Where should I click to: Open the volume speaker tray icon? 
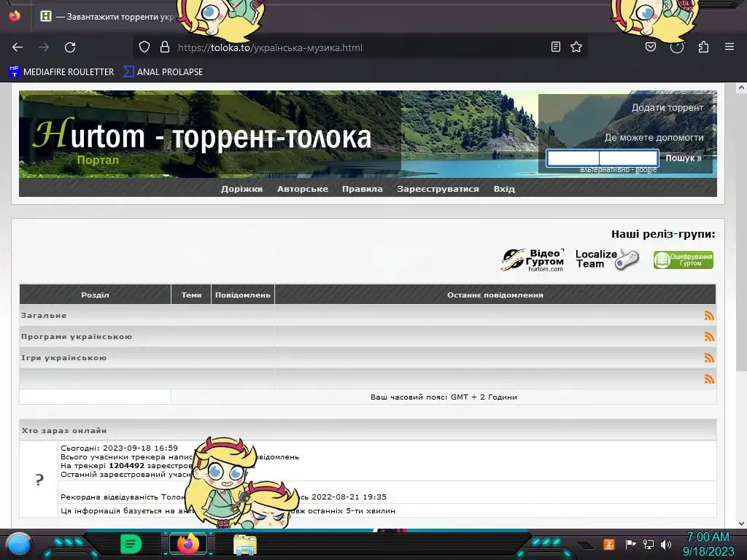665,544
